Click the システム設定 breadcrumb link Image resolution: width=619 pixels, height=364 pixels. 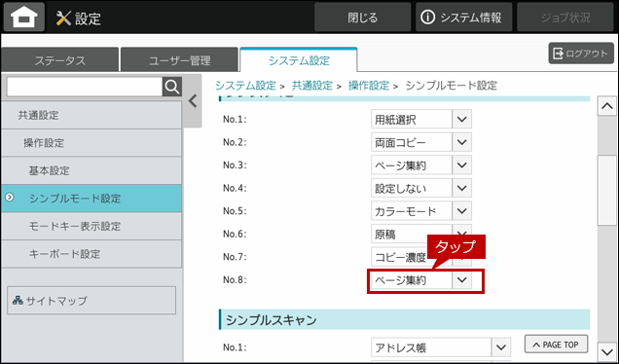tap(245, 86)
